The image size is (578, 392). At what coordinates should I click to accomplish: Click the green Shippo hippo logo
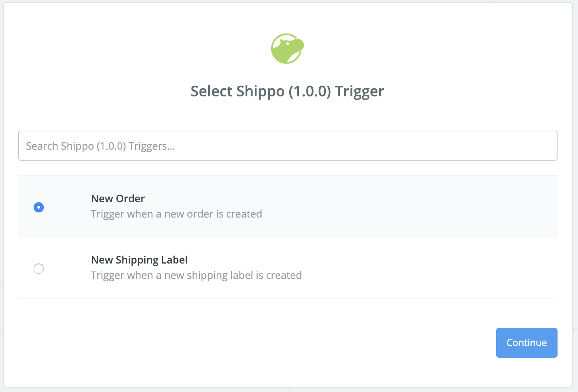coord(288,49)
